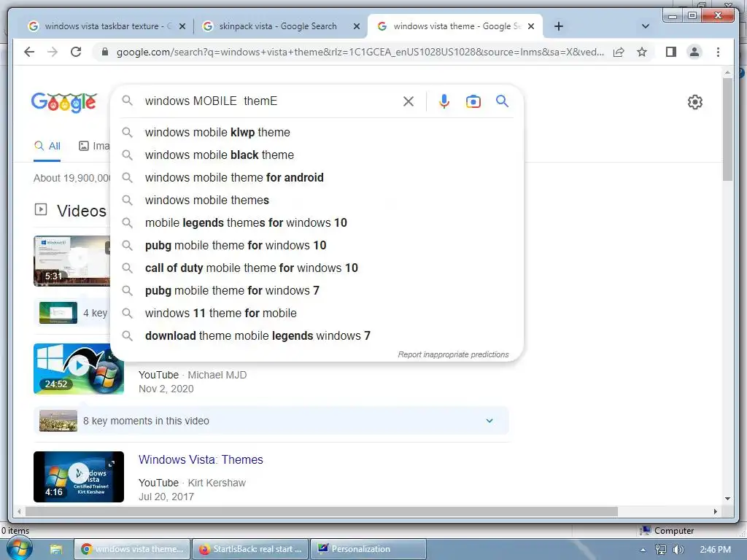Show hidden tray icons arrow

coord(643,550)
